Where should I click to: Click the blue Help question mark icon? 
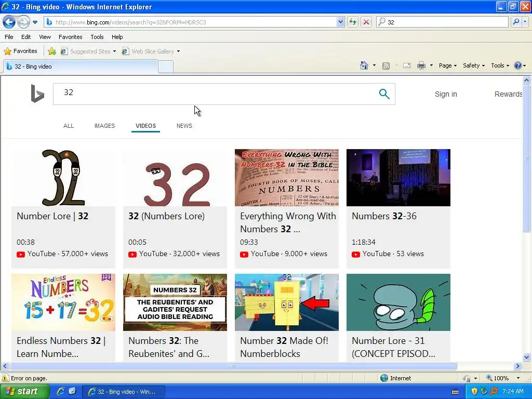pyautogui.click(x=518, y=65)
